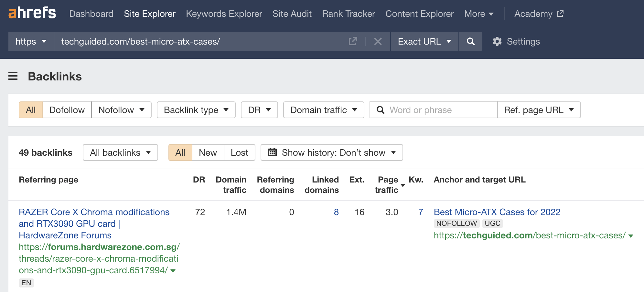
Task: Open the Rank Tracker section
Action: point(348,14)
